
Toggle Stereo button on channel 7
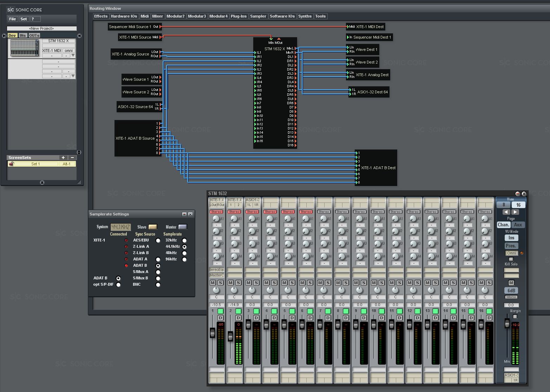point(324,212)
